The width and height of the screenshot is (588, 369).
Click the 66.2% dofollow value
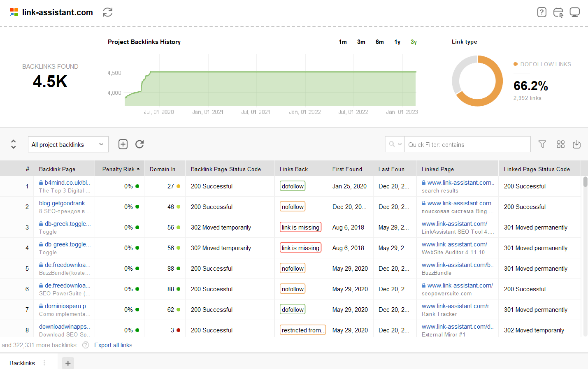(531, 86)
